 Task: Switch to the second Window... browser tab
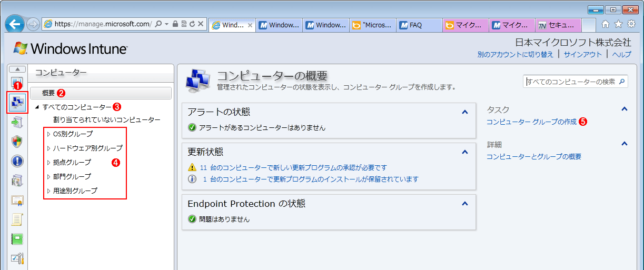click(279, 25)
